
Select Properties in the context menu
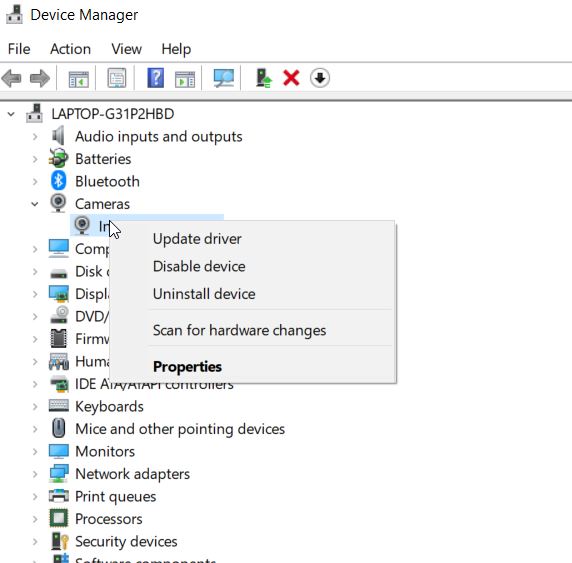[187, 367]
